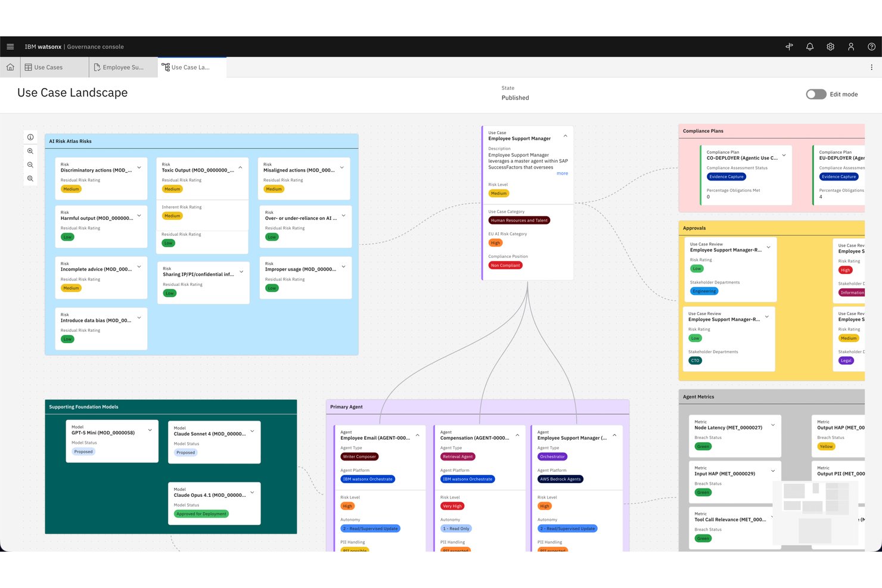
Task: Click CO-DEPLOYER Evidence Capture status tag
Action: 726,177
